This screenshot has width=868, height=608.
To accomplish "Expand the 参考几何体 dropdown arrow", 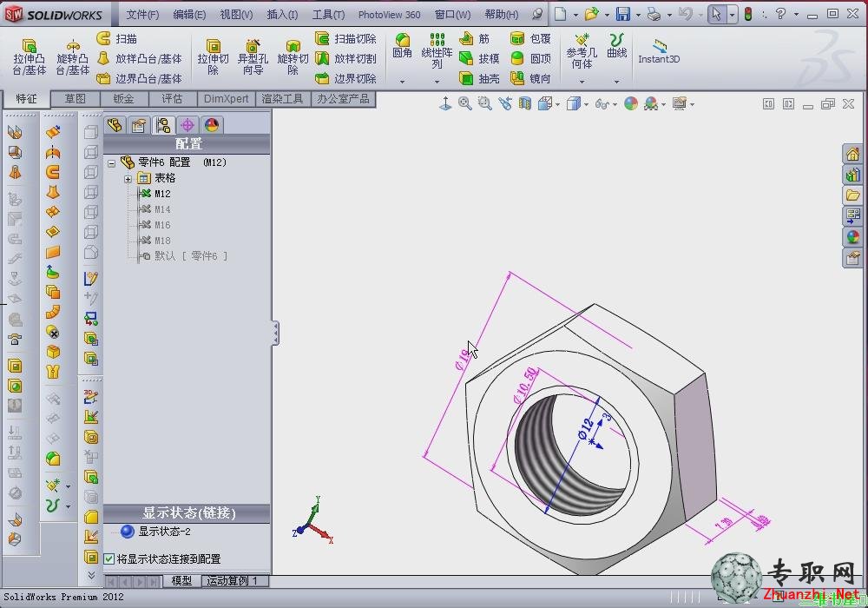I will 582,82.
